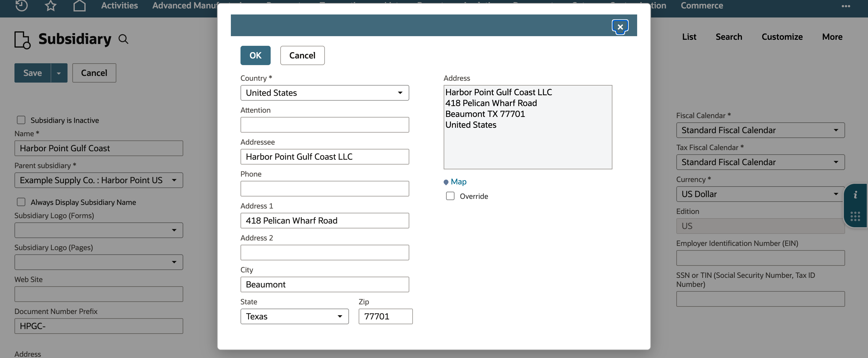This screenshot has width=868, height=358.
Task: Click the Save button on the Subsidiary page
Action: tap(33, 73)
